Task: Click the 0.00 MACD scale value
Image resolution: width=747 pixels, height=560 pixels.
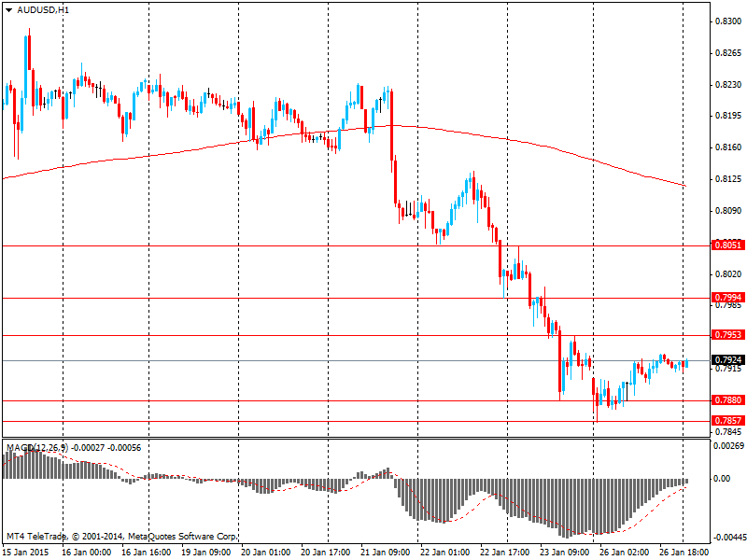Action: 722,479
